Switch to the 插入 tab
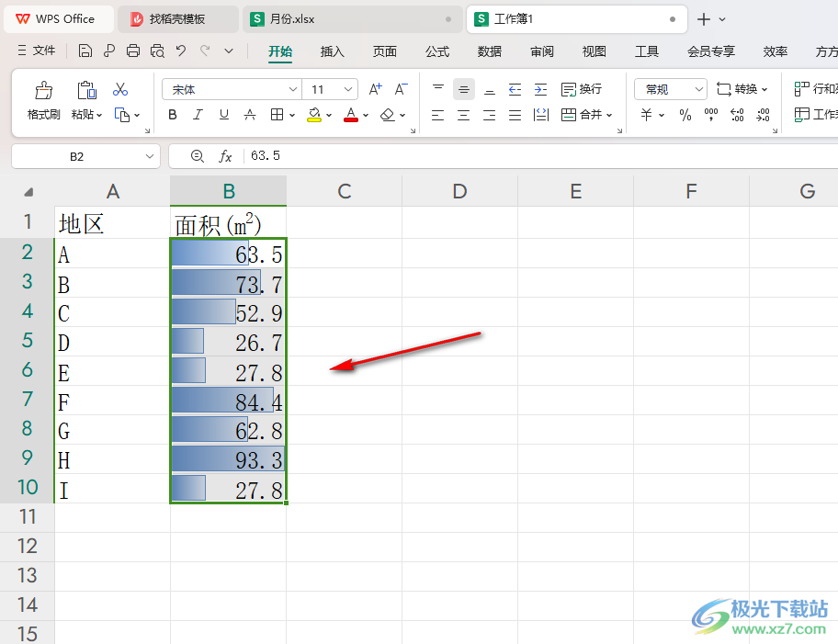 pyautogui.click(x=332, y=51)
